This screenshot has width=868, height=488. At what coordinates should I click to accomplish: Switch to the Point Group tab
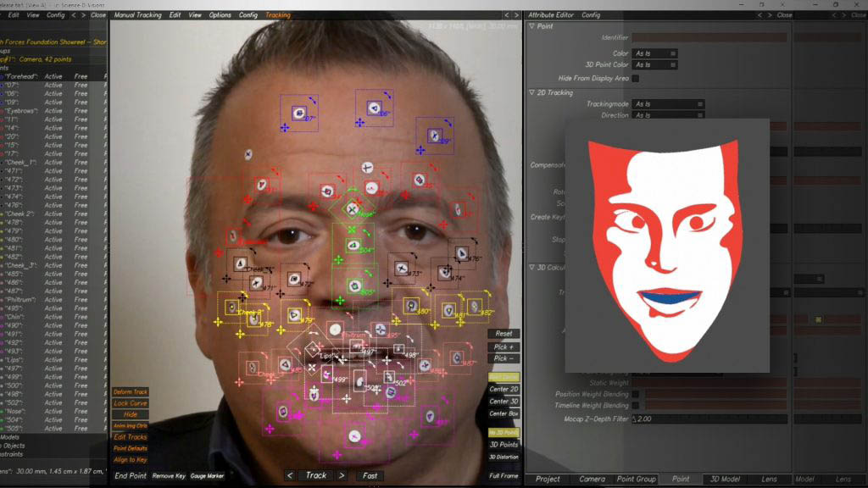pyautogui.click(x=636, y=480)
